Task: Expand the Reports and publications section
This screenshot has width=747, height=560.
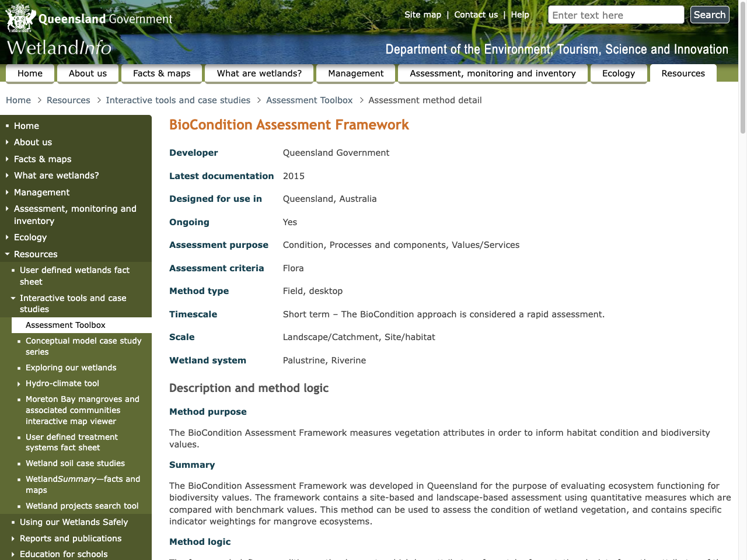Action: [71, 538]
